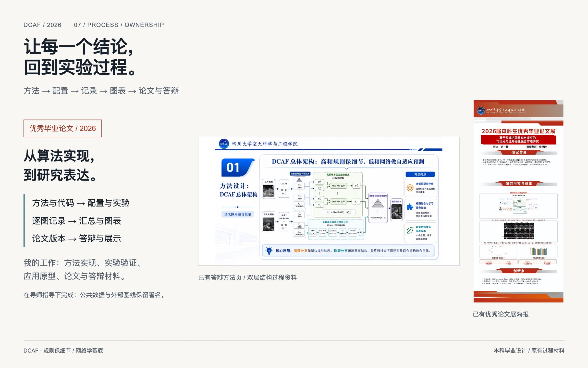This screenshot has height=368, width=588.
Task: Click the orange target icon under 方法亮点
Action: (x=410, y=188)
